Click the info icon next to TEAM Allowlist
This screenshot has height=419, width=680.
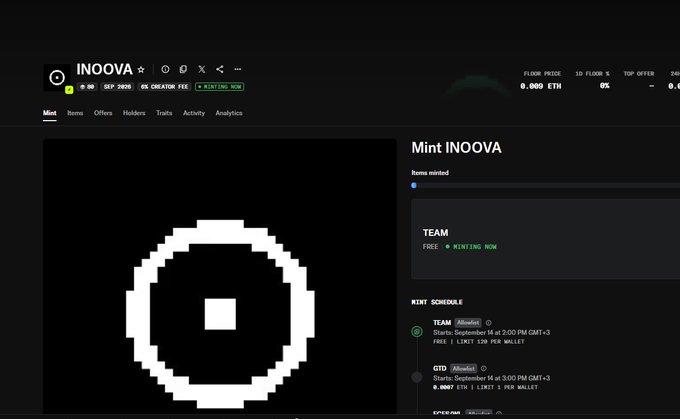tap(488, 323)
